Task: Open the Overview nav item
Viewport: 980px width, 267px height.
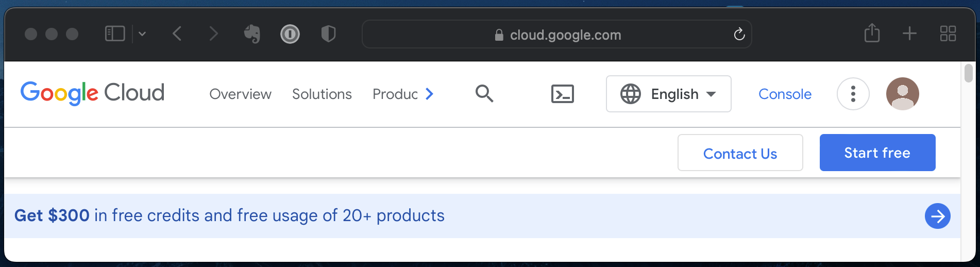Action: tap(240, 94)
